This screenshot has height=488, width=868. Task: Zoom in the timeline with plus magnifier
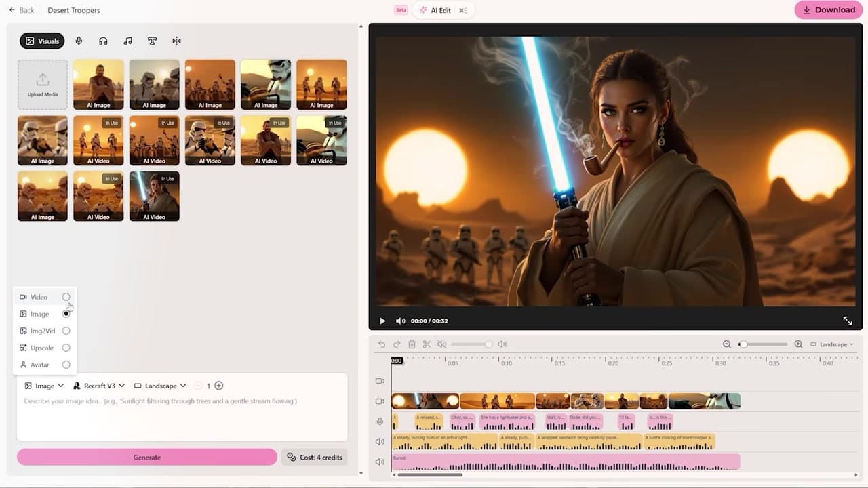click(798, 344)
